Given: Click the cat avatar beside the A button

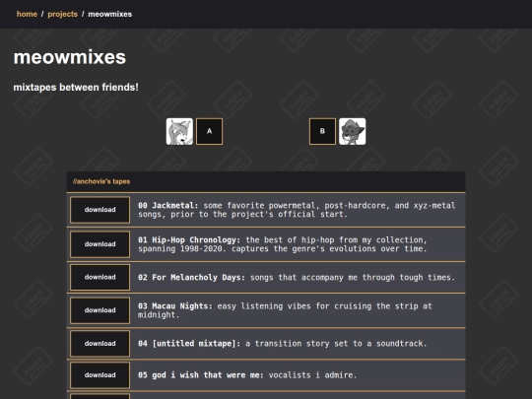Looking at the screenshot, I should 179,131.
